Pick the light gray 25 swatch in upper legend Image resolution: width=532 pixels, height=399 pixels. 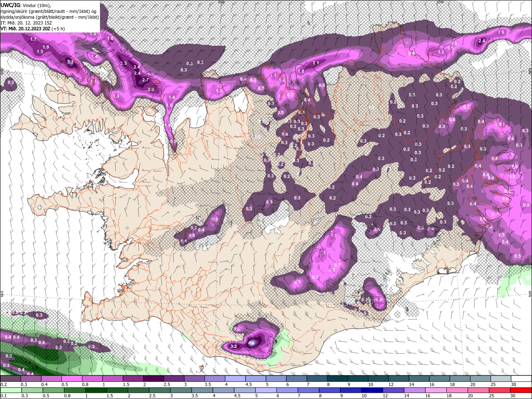[500, 379]
